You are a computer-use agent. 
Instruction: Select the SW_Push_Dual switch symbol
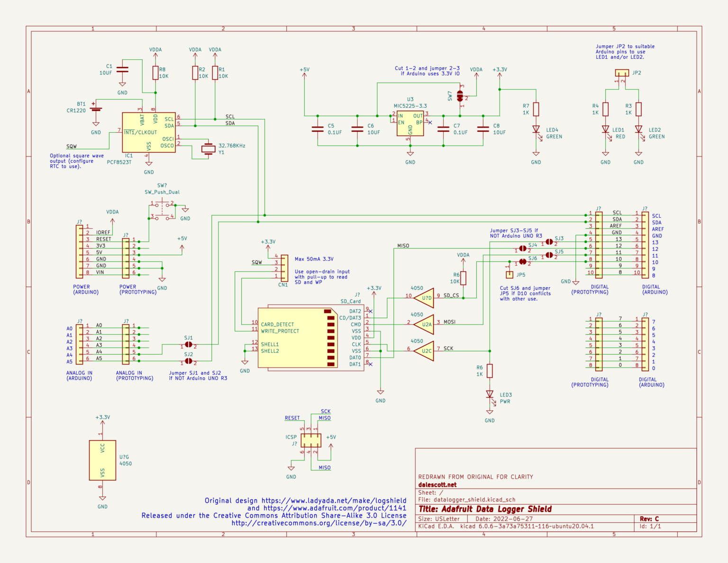[x=161, y=209]
